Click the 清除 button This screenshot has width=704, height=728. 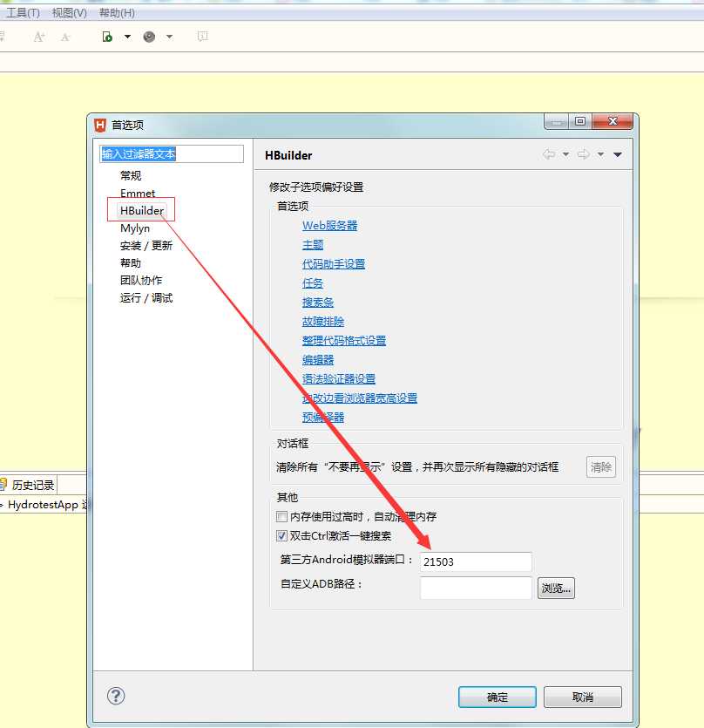[601, 467]
